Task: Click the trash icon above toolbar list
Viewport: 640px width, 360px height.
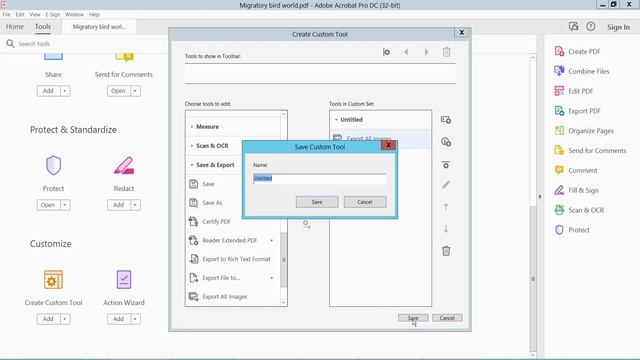Action: (x=446, y=52)
